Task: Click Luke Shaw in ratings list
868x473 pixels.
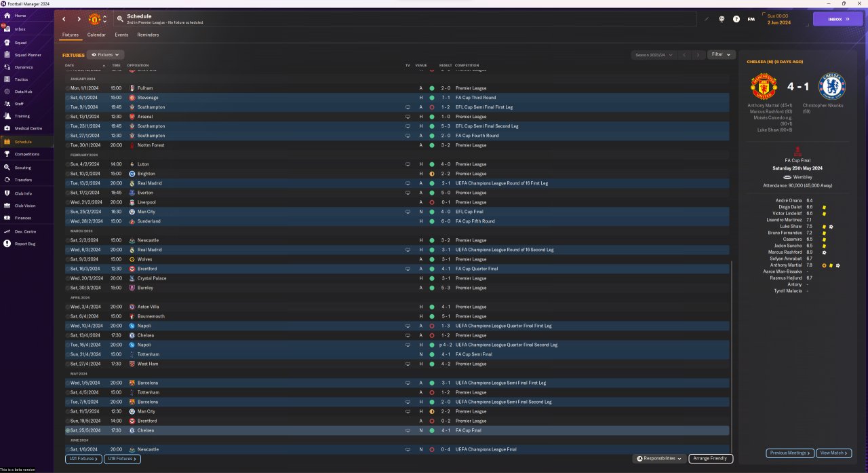Action: (x=791, y=227)
